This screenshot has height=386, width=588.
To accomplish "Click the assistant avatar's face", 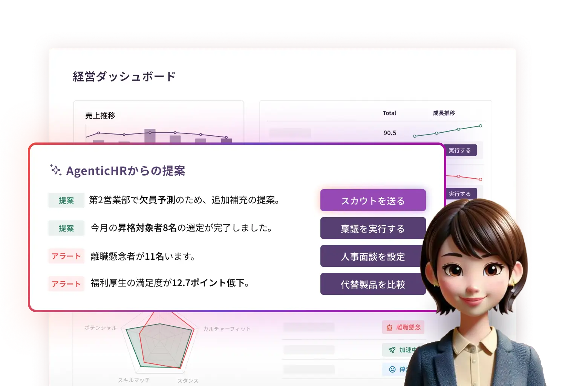I will click(475, 271).
